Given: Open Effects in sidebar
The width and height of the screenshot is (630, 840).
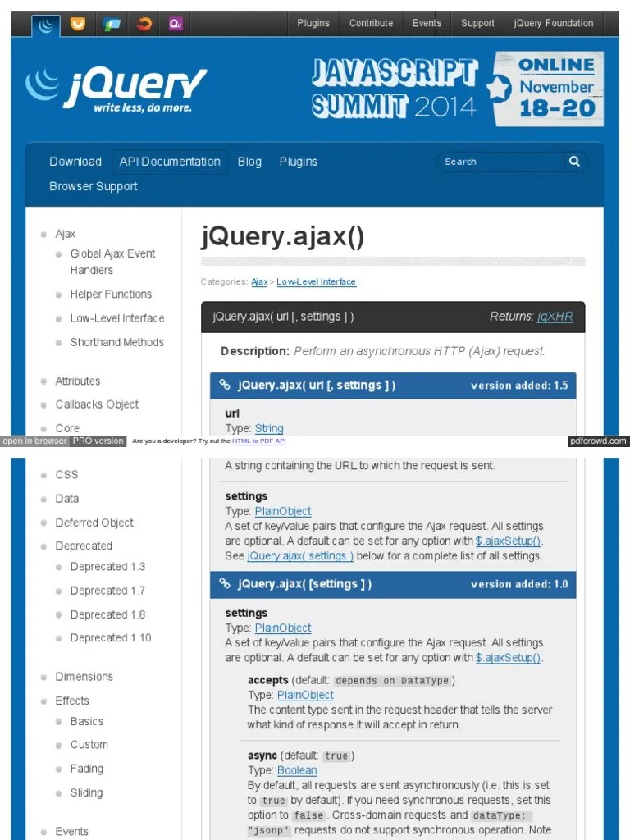Looking at the screenshot, I should (72, 701).
